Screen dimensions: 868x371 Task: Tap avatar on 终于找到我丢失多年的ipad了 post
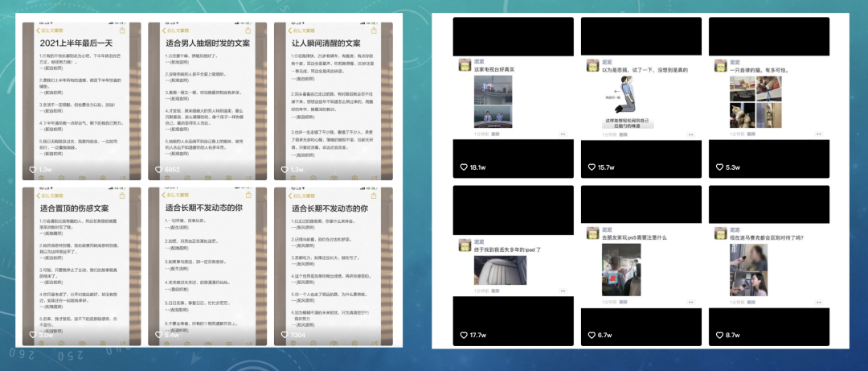tap(465, 245)
